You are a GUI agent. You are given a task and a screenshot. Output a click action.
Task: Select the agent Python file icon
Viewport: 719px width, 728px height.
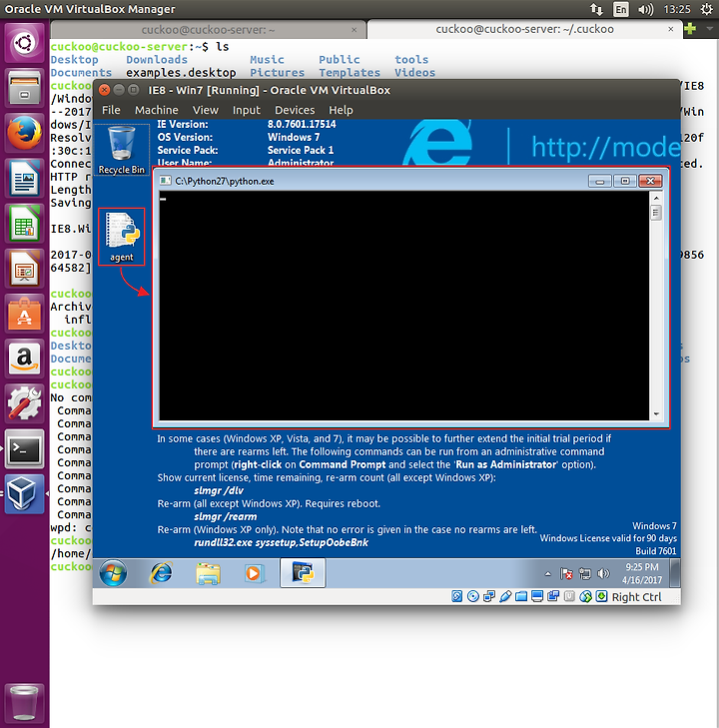click(x=122, y=237)
